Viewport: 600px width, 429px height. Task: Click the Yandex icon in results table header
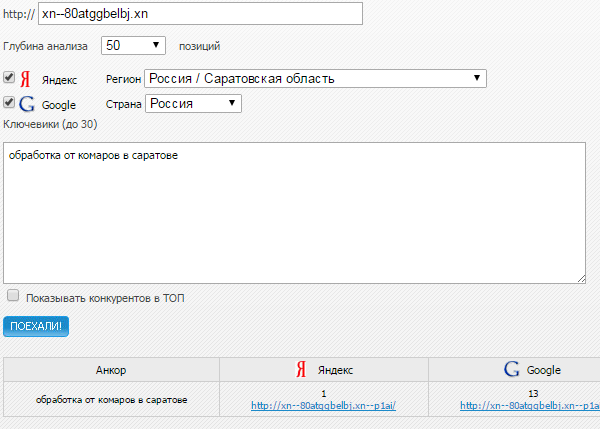point(301,370)
